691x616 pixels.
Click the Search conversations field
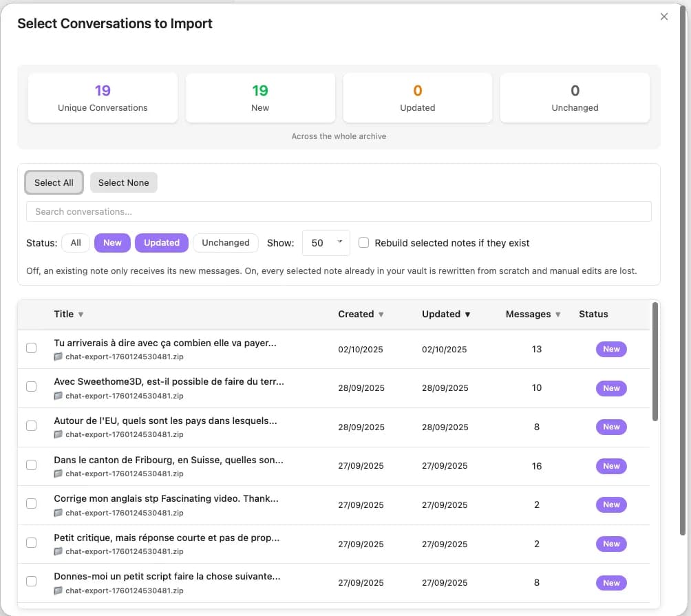click(x=339, y=211)
